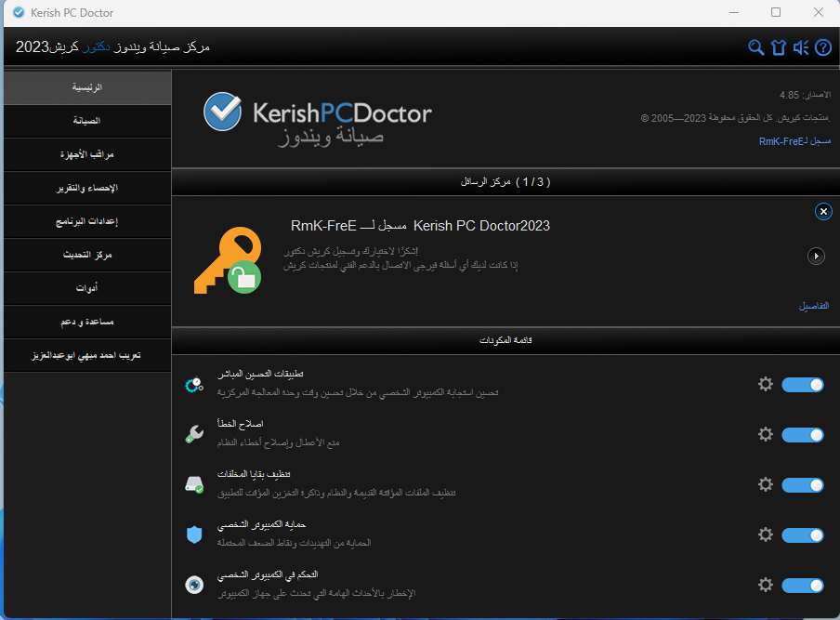This screenshot has height=620, width=840.
Task: Open إعدادات البرنامج sidebar section
Action: coord(87,221)
